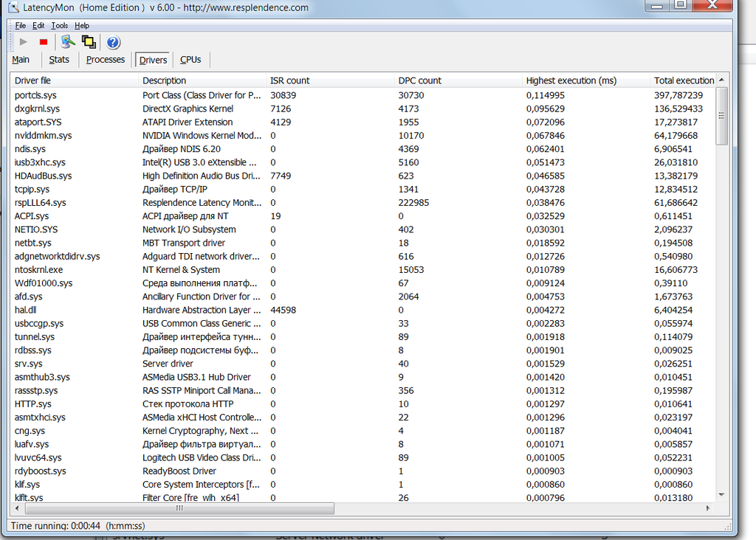Switch to the Processes tab
This screenshot has width=756, height=540.
(x=105, y=60)
